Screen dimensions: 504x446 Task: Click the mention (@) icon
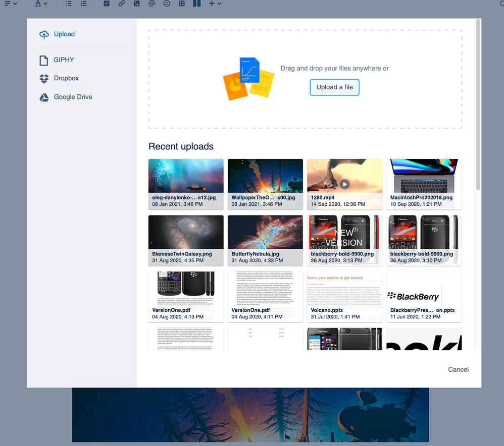point(152,4)
